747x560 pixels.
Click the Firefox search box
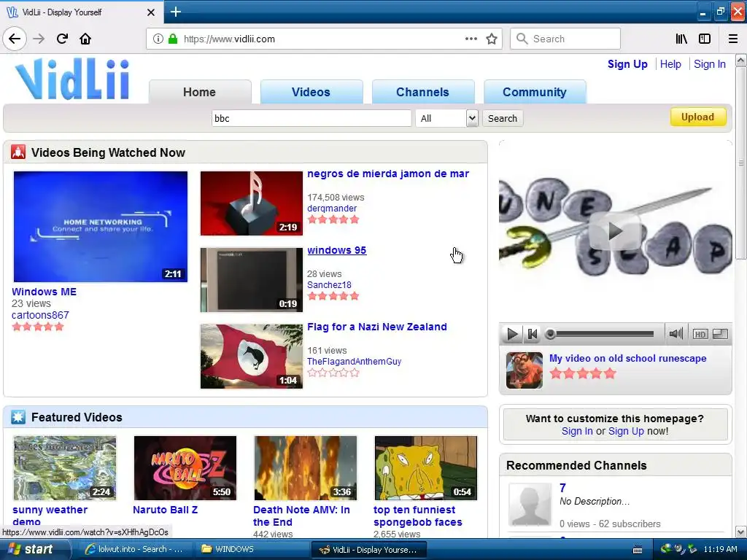click(565, 39)
